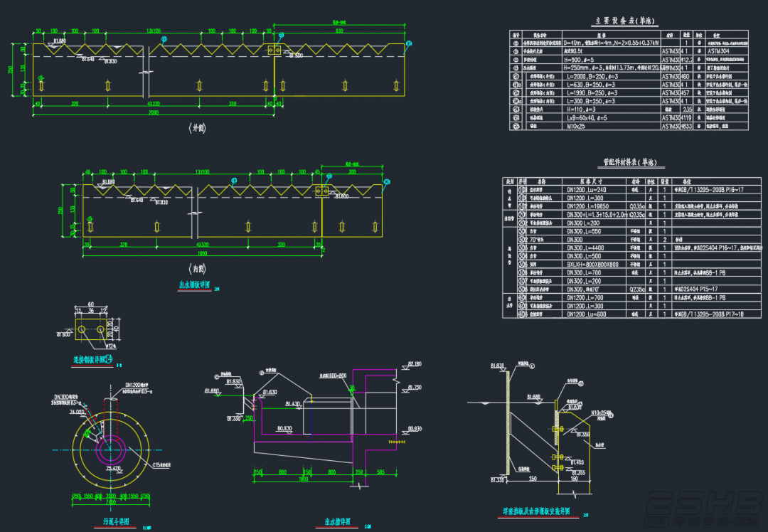The height and width of the screenshot is (532, 768).
Task: Click the 主要设备表(单池) table title
Action: (x=624, y=21)
